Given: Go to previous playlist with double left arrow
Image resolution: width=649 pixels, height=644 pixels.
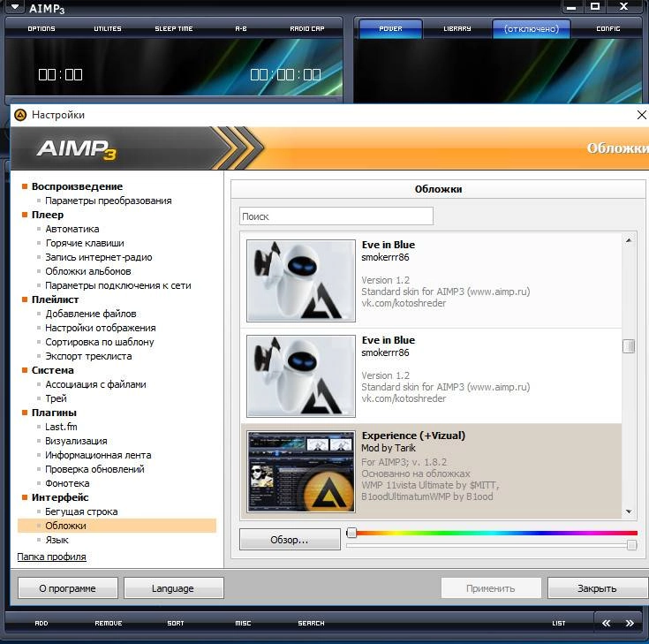Looking at the screenshot, I should (x=607, y=623).
